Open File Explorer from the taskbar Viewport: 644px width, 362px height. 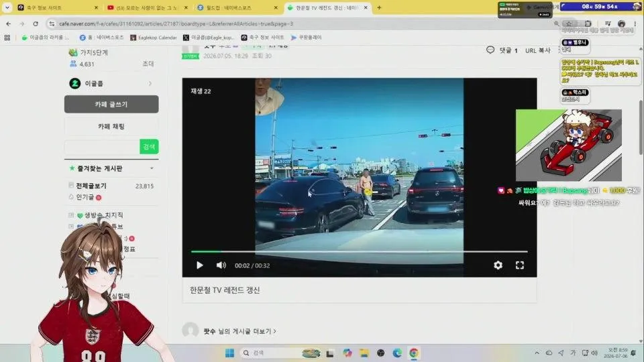(364, 353)
